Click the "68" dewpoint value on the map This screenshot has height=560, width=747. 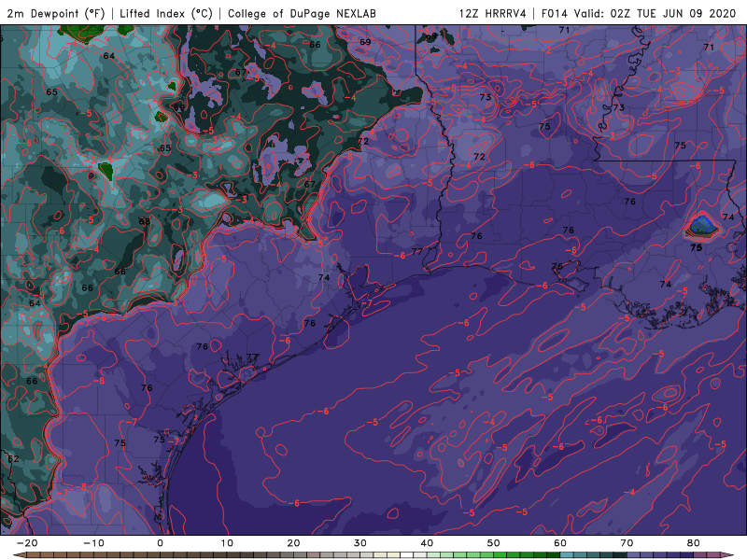point(145,221)
